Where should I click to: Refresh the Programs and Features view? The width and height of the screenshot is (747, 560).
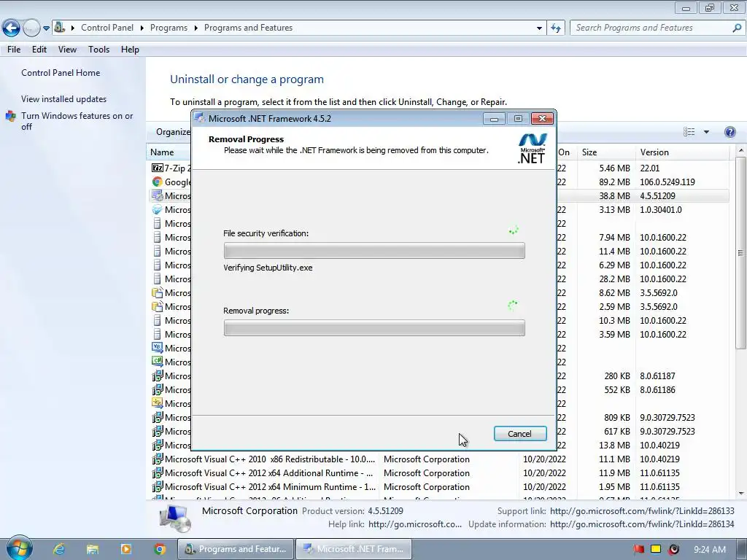click(555, 28)
